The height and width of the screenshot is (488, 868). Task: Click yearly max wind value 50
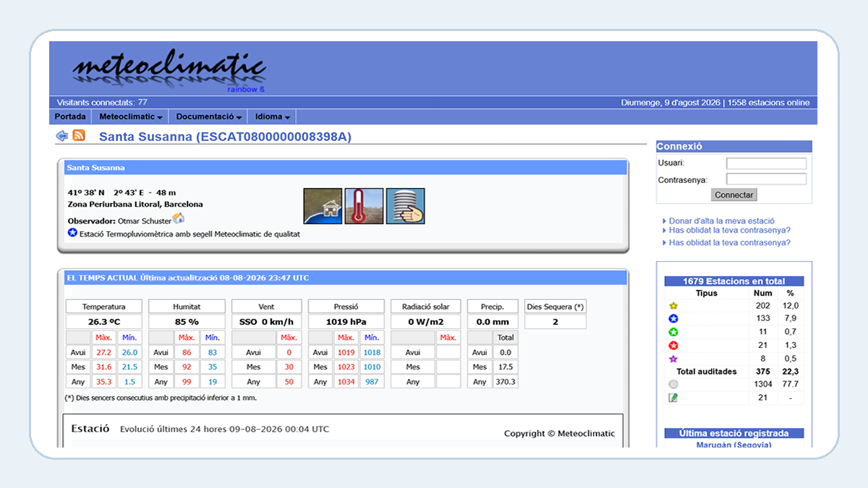[289, 382]
